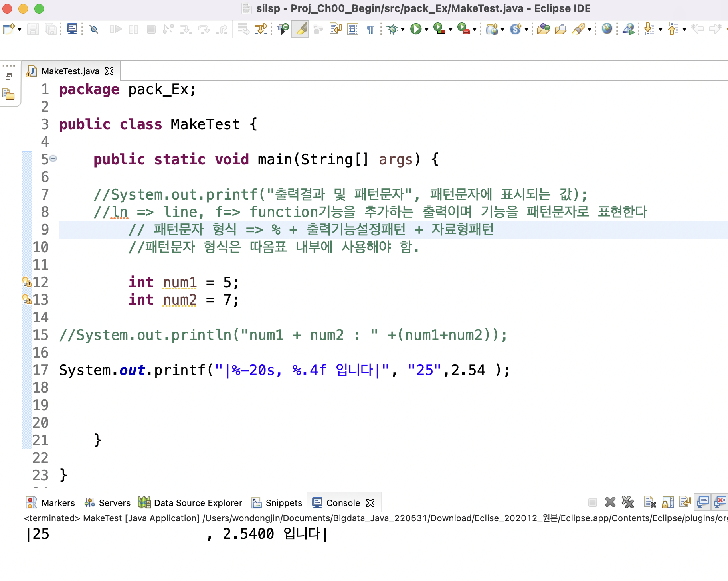
Task: Open the Search dropdown arrow
Action: click(589, 30)
